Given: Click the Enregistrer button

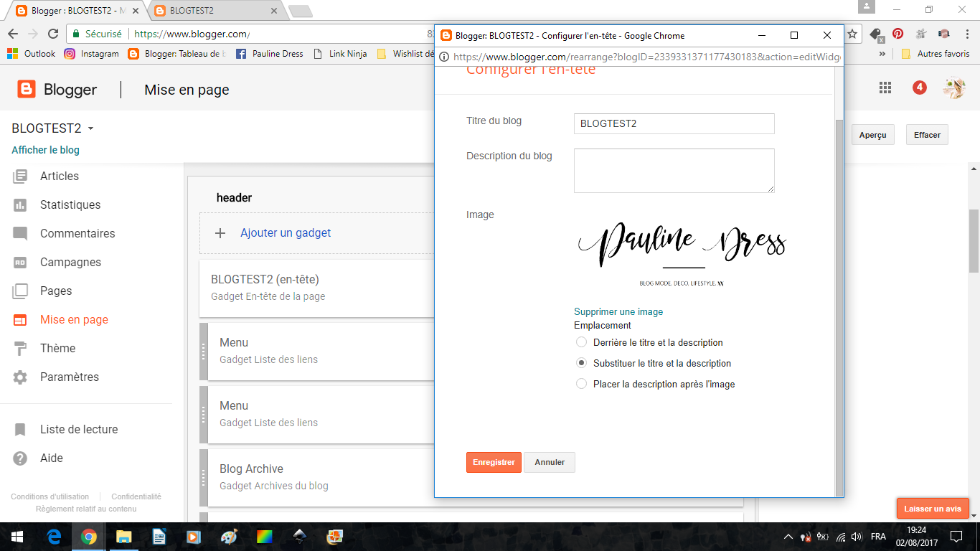Looking at the screenshot, I should 494,462.
